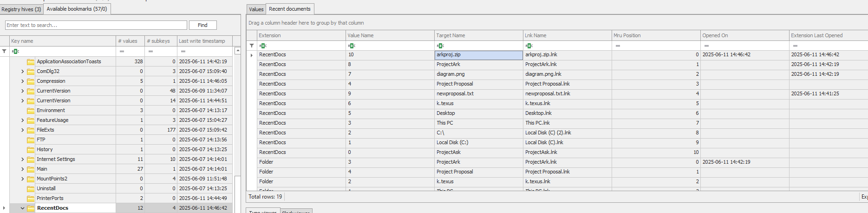Click the PrinterPorts folder icon
The height and width of the screenshot is (213, 868).
coord(31,198)
